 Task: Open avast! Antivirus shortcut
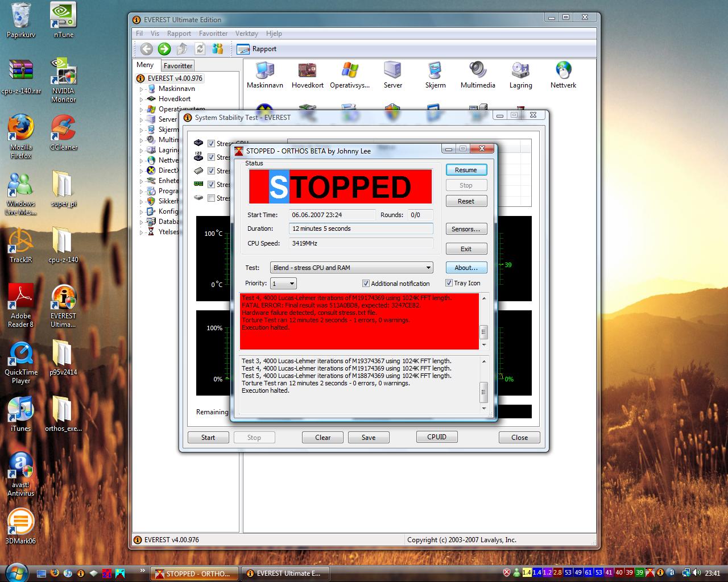pyautogui.click(x=21, y=475)
